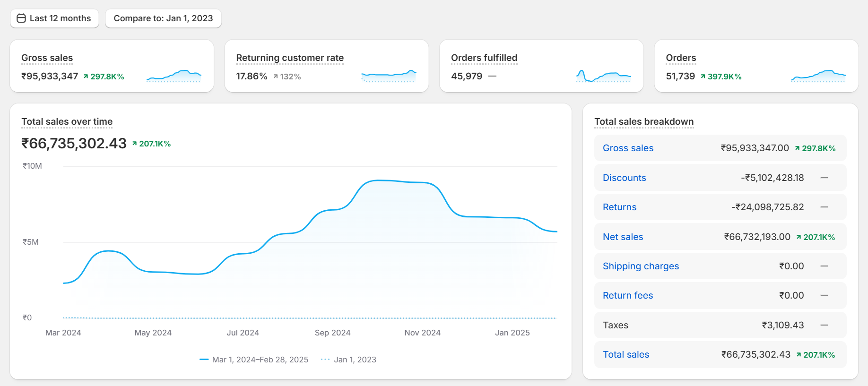
Task: Click the Total sales over time heading
Action: (x=67, y=121)
